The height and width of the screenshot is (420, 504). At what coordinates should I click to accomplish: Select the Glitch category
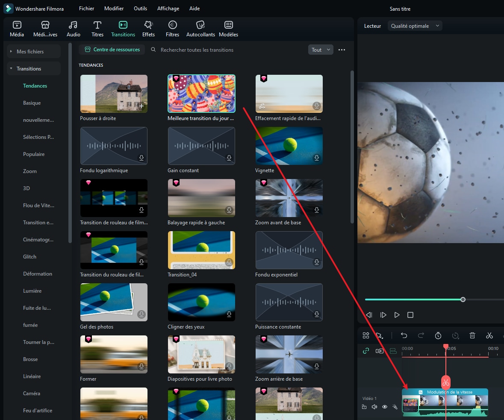pyautogui.click(x=29, y=257)
